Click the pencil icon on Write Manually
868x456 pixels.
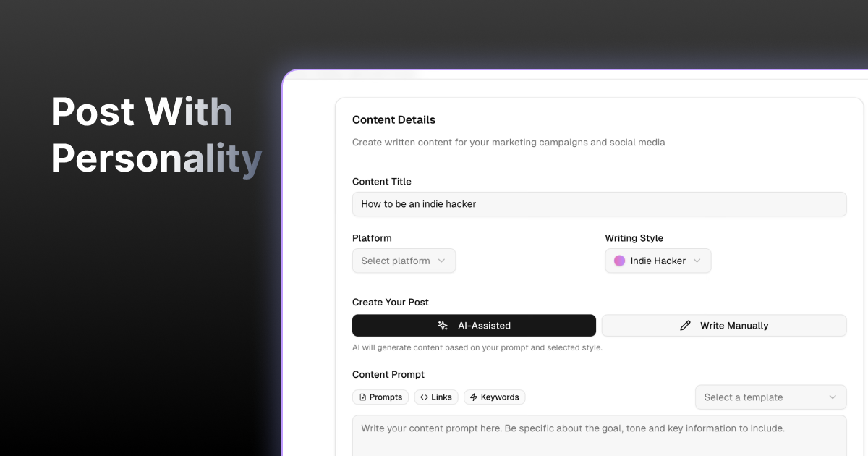click(685, 326)
